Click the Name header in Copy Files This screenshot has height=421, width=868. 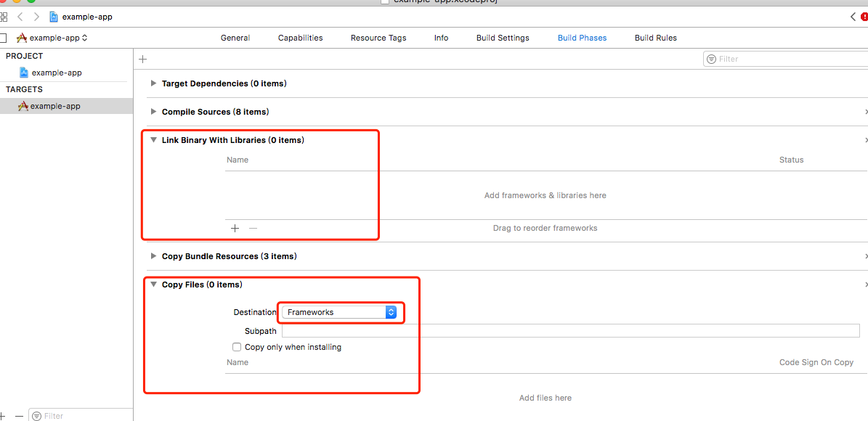(237, 362)
